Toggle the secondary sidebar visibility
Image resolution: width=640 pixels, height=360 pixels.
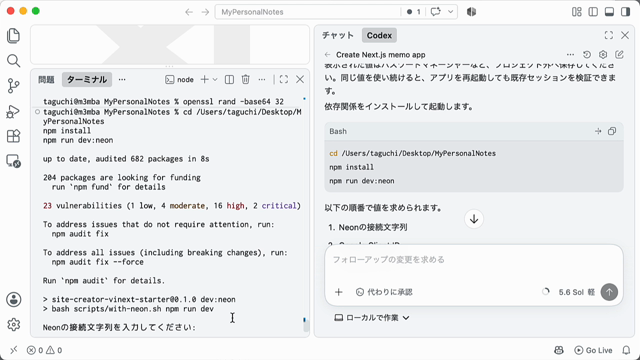(x=626, y=12)
